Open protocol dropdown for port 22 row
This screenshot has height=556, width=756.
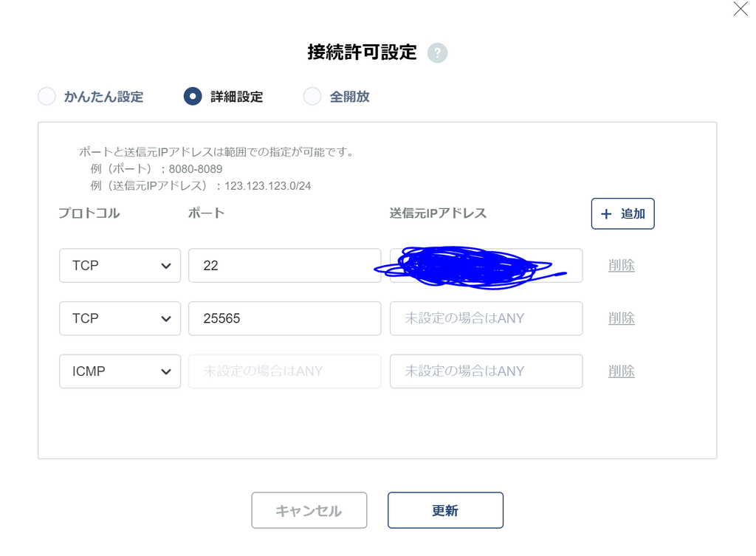point(120,266)
